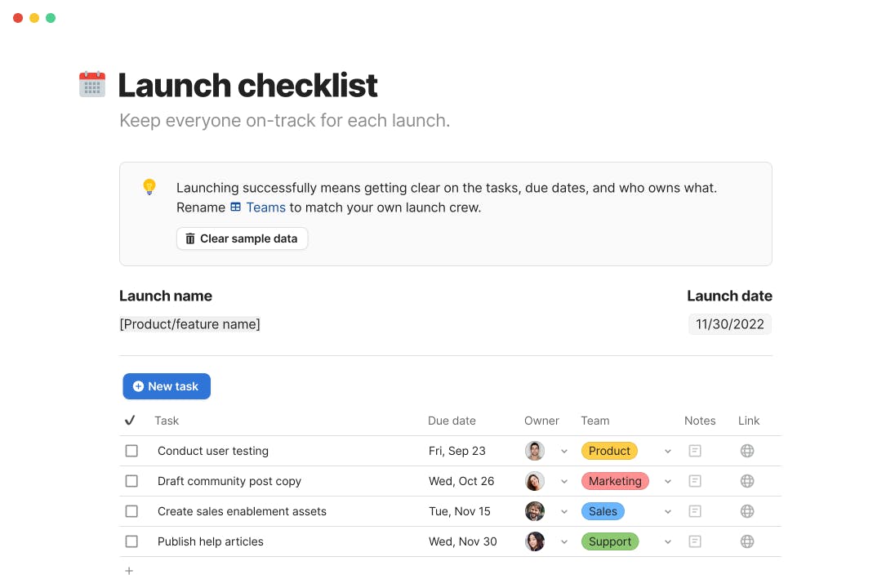Check the Conduct user testing checkbox
The image size is (895, 588).
click(x=131, y=451)
